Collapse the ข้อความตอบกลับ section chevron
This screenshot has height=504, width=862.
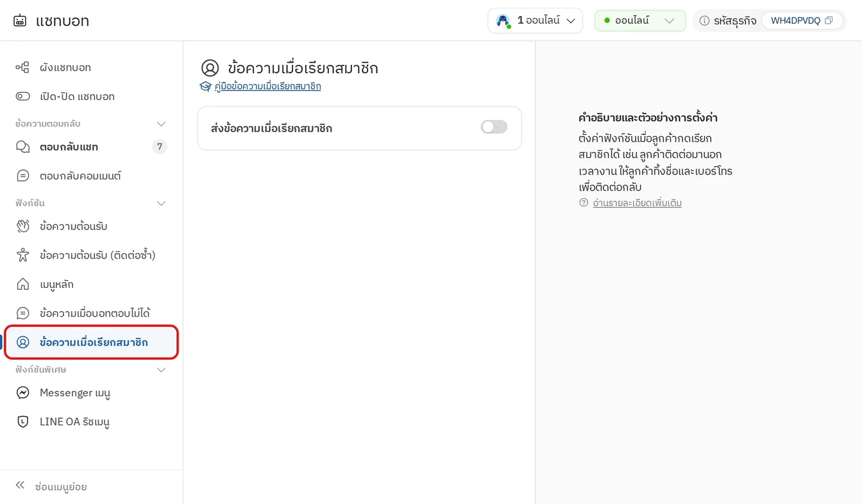tap(161, 124)
